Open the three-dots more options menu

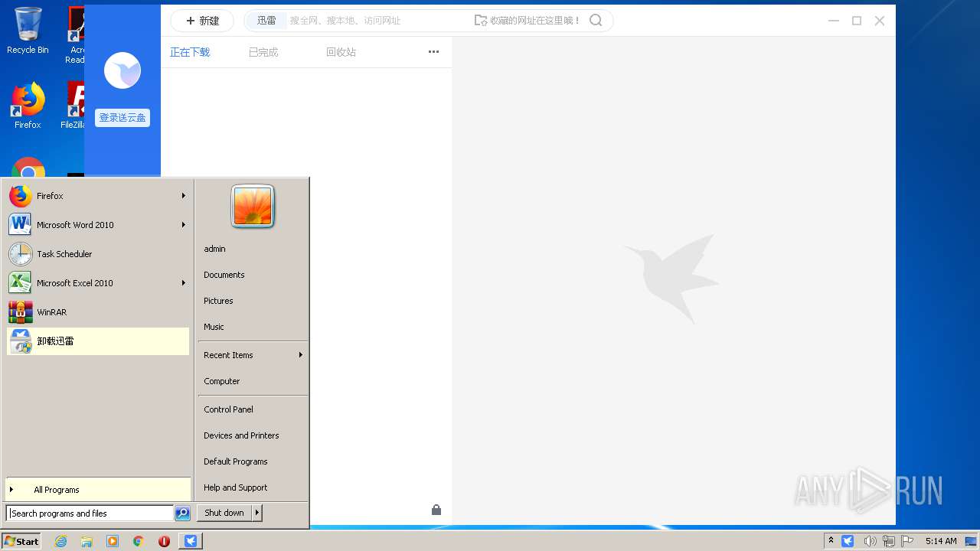pos(433,52)
